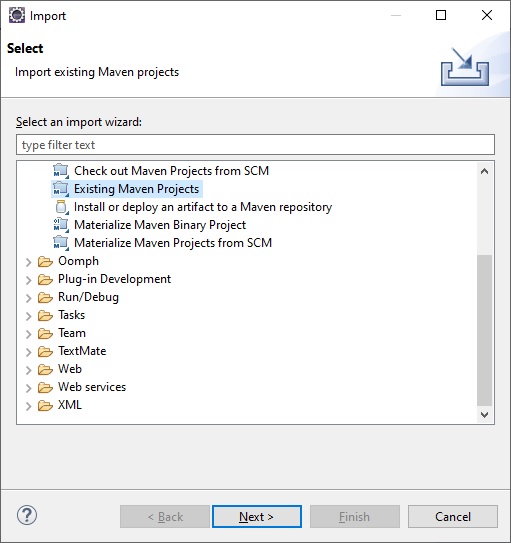
Task: Click the scrollbar up arrow in wizard list
Action: 484,171
